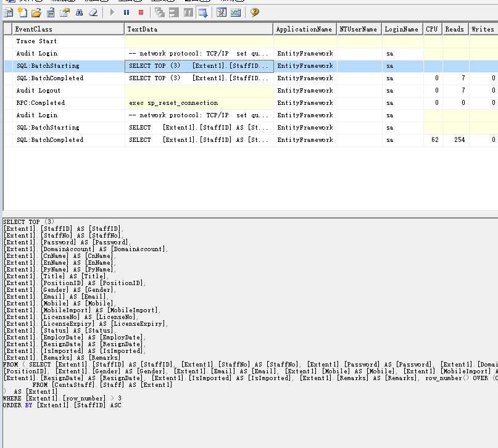
Task: Select highlighted SQL:BatchStarting SELECT TOP (3) row
Action: (251, 66)
